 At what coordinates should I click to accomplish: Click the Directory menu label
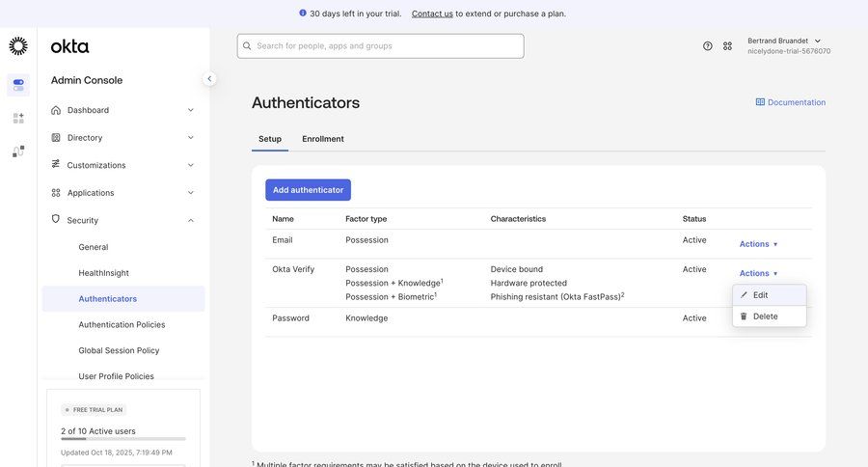tap(85, 137)
